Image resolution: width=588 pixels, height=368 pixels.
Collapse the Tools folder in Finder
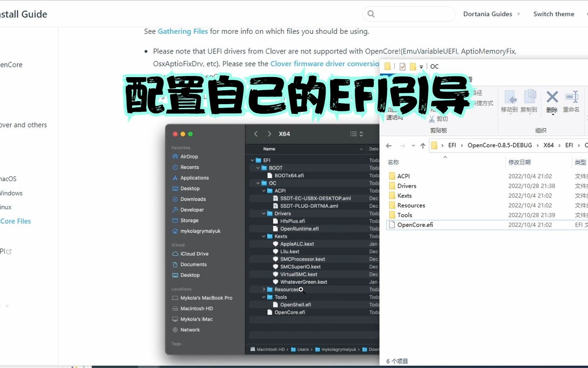tap(264, 297)
